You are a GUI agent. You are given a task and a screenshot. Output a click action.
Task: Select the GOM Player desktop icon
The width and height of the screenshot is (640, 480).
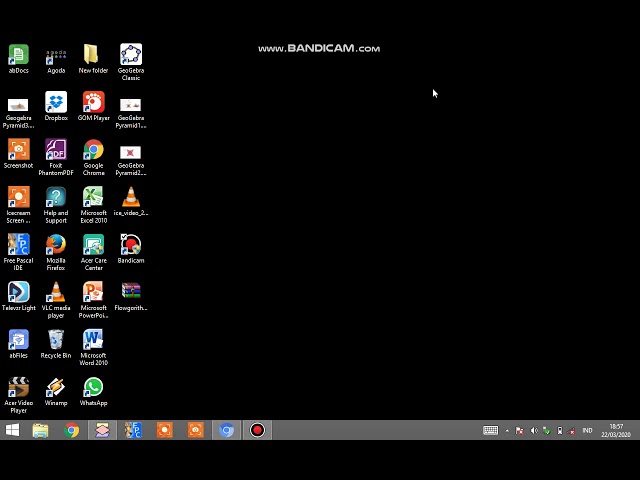pyautogui.click(x=93, y=107)
